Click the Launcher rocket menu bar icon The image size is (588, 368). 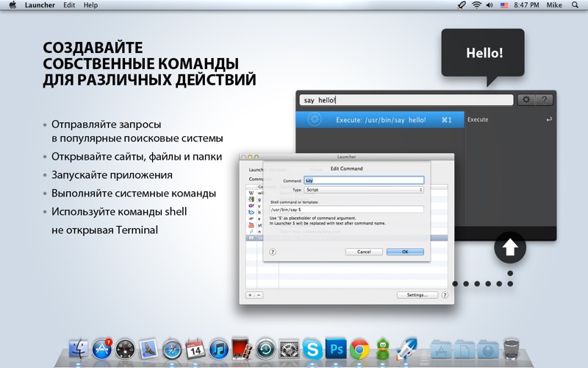pyautogui.click(x=462, y=5)
